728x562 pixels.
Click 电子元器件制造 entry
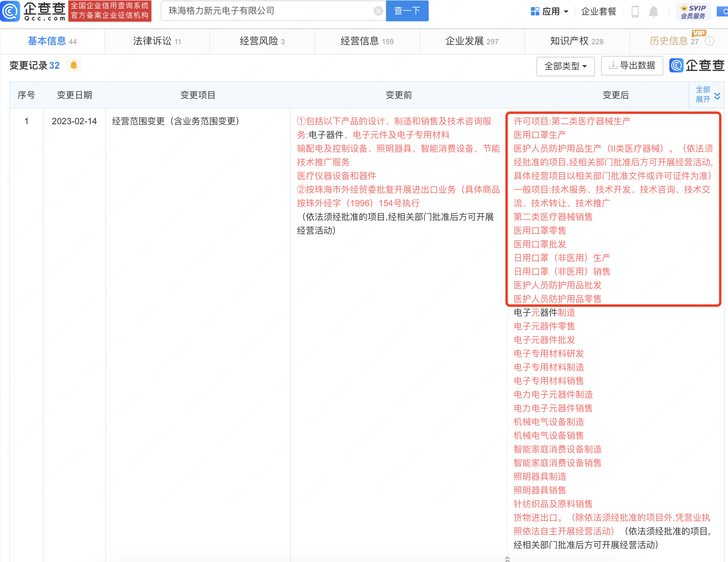tap(544, 313)
